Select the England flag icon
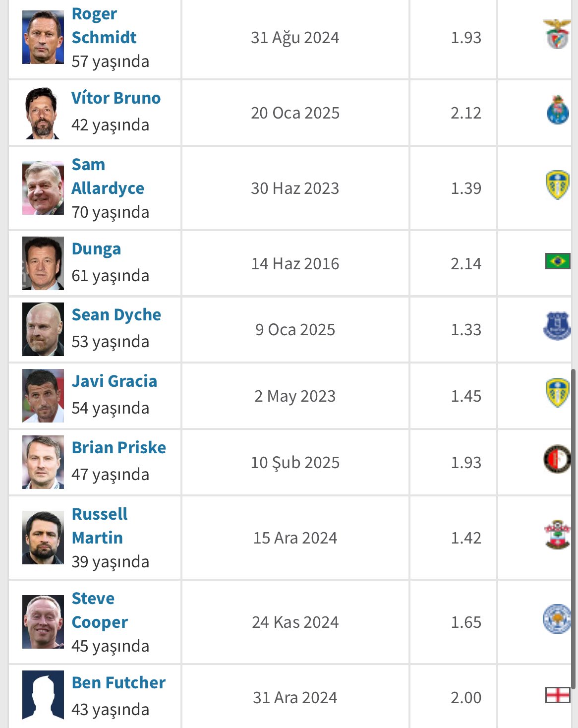Image resolution: width=578 pixels, height=728 pixels. click(558, 695)
